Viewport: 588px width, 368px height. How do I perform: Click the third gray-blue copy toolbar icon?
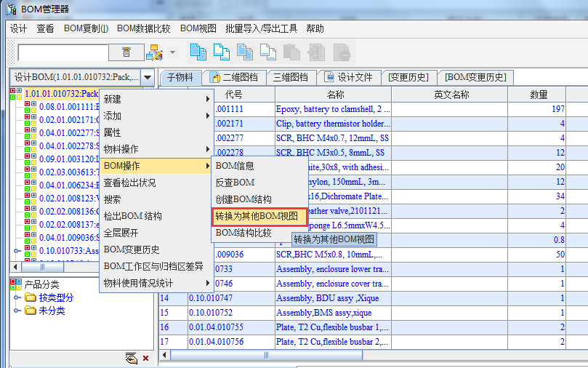[x=245, y=52]
